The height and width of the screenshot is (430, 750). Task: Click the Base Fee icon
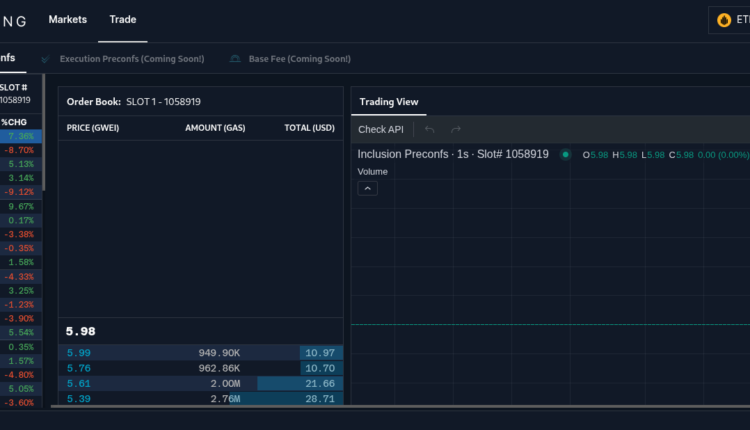[235, 59]
